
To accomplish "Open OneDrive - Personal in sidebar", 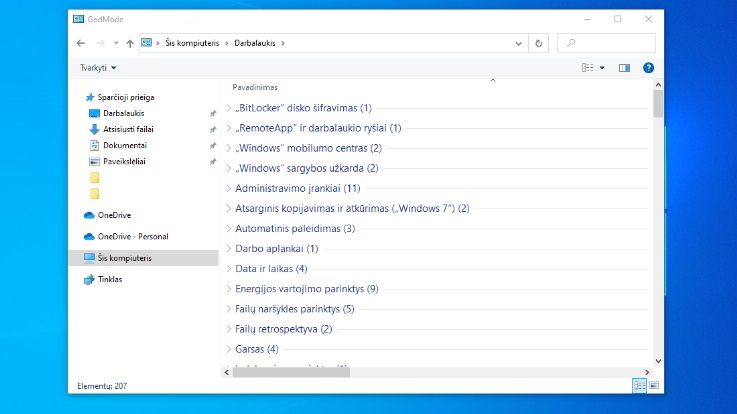I will pos(132,236).
